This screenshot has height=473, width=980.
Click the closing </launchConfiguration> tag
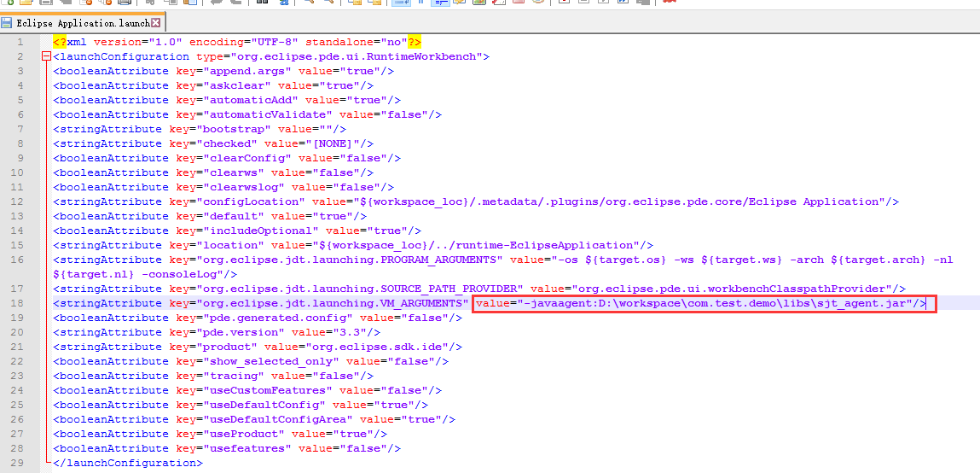click(128, 463)
